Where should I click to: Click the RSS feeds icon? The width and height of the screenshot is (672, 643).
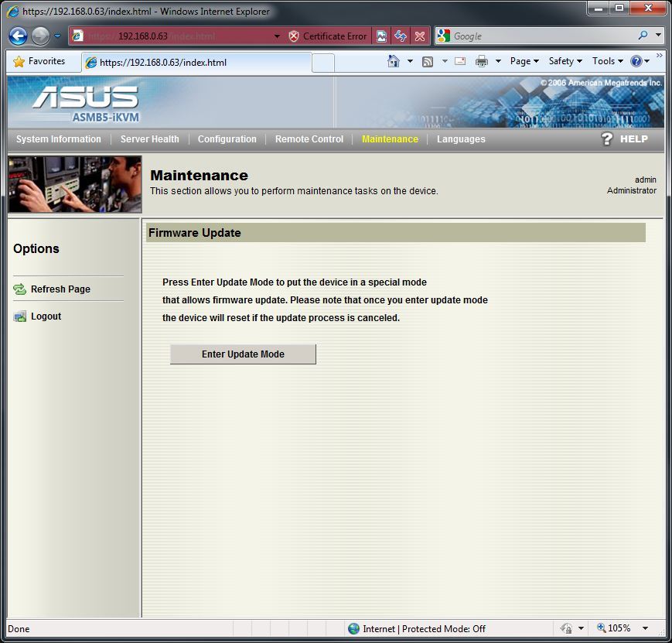click(427, 61)
